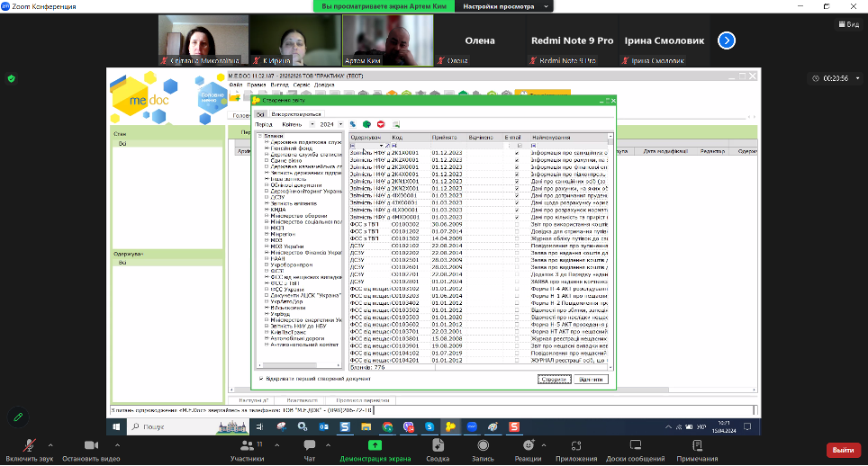
Task: Click the Відмінити button
Action: click(591, 380)
